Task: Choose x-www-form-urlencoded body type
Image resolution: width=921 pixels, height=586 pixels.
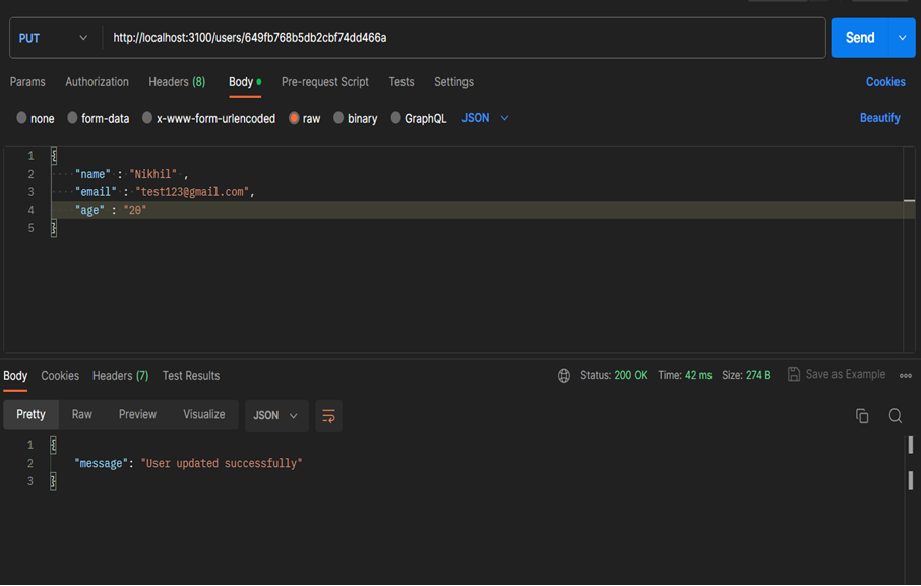Action: tap(147, 118)
